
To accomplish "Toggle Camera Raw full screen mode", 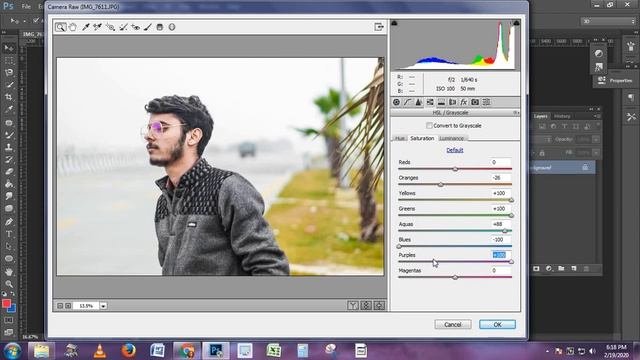I will (379, 27).
